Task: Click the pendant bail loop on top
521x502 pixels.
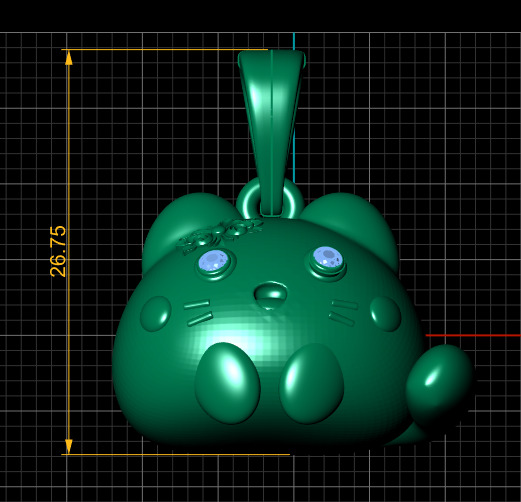Action: click(x=271, y=133)
